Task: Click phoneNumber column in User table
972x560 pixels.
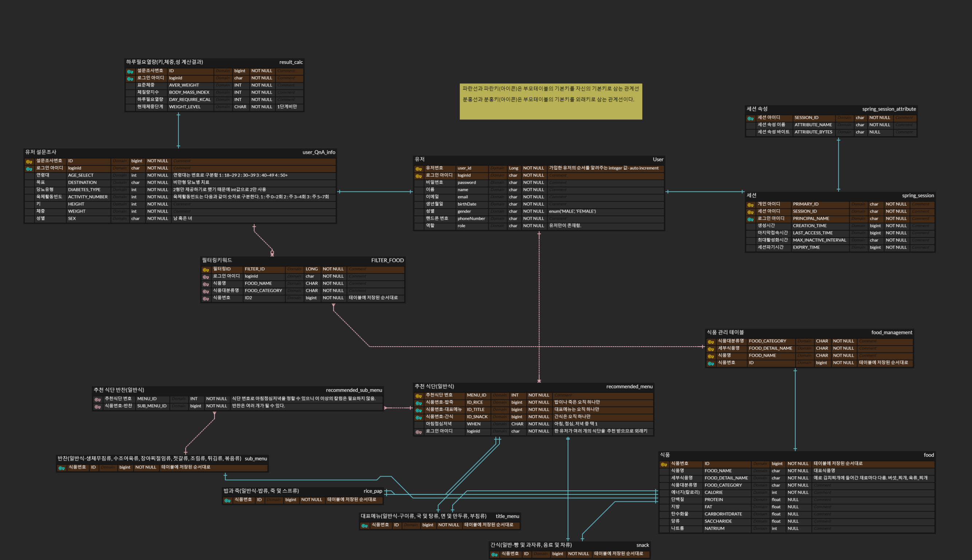Action: coord(471,218)
